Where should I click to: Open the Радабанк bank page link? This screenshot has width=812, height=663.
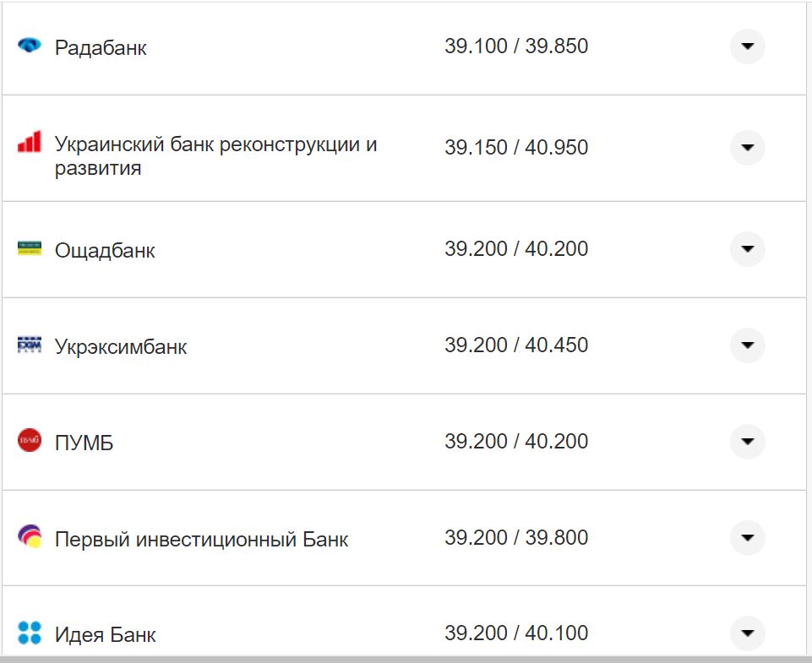pyautogui.click(x=100, y=48)
